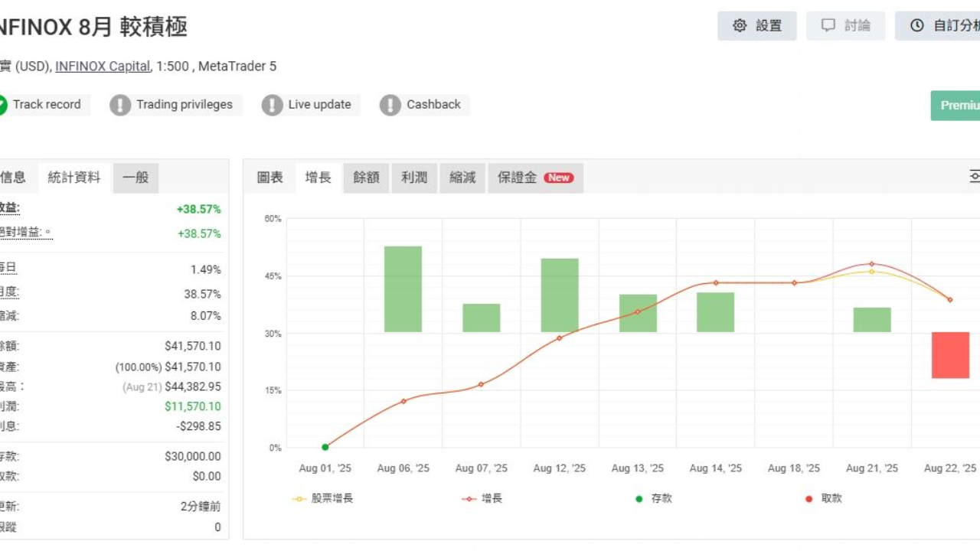
Task: Toggle the 存款 markers in the legend
Action: point(652,498)
